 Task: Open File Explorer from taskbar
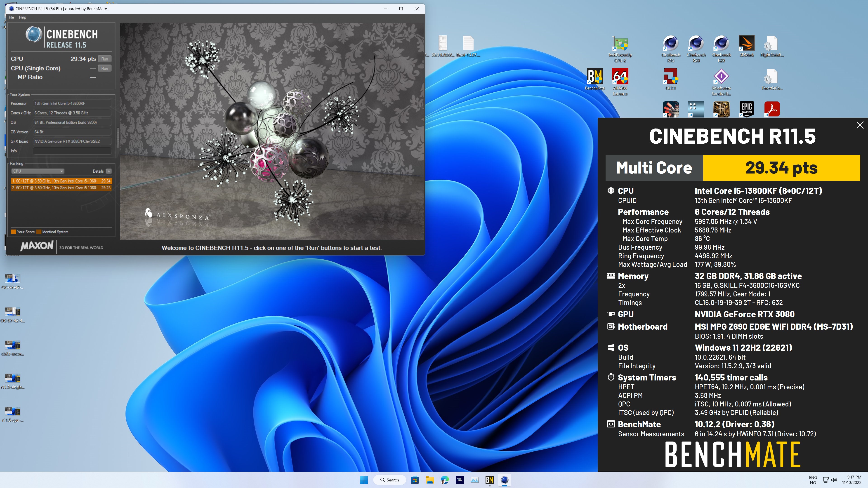pos(430,480)
